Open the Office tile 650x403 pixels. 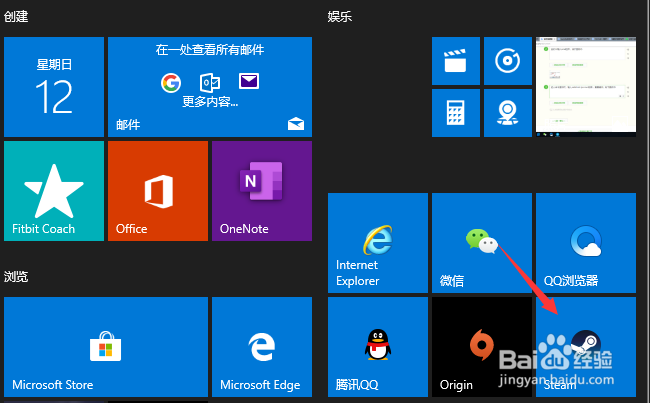point(158,191)
